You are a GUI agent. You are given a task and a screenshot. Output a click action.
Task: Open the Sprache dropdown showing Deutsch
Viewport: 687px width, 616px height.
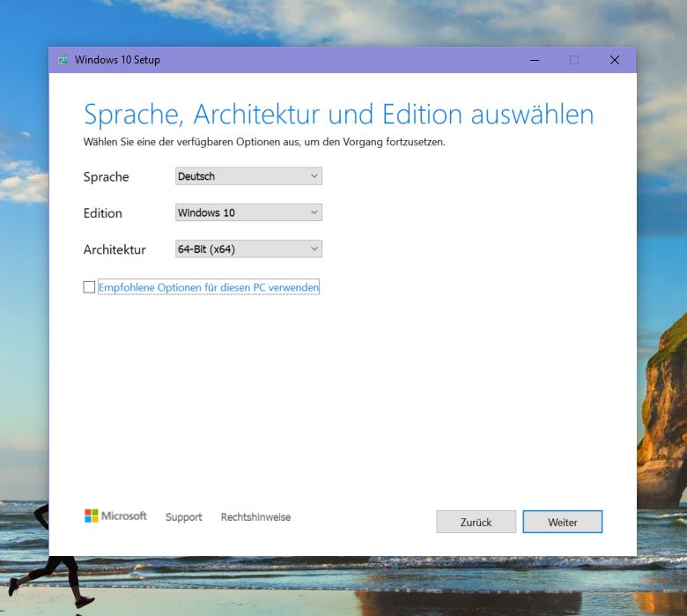pyautogui.click(x=248, y=176)
